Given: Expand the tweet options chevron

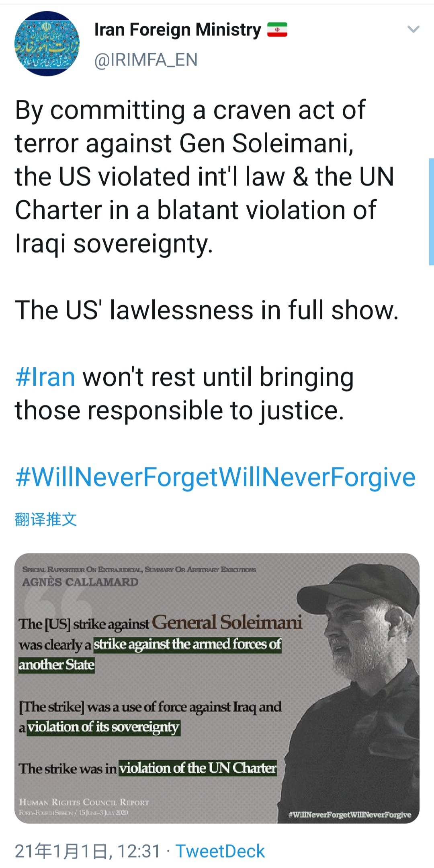Looking at the screenshot, I should coord(413,29).
